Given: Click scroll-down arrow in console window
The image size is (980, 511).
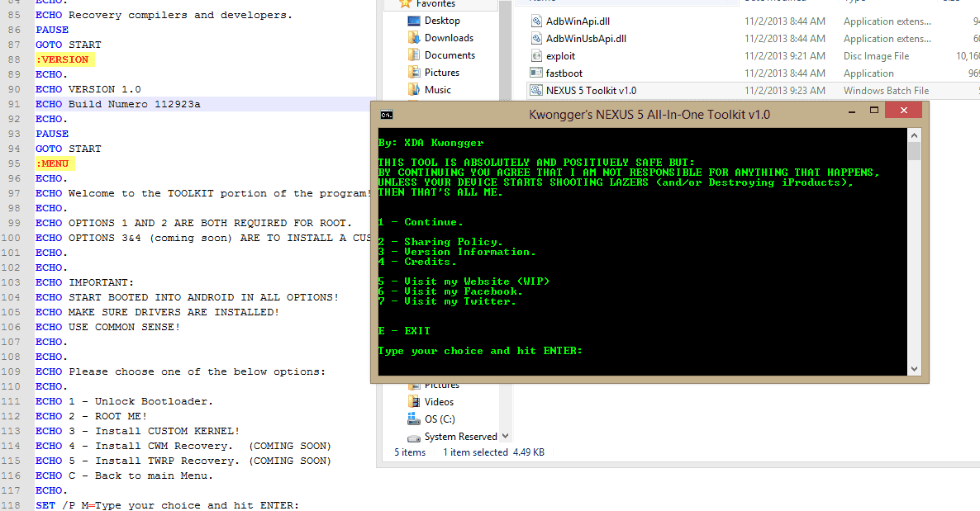Looking at the screenshot, I should click(915, 368).
